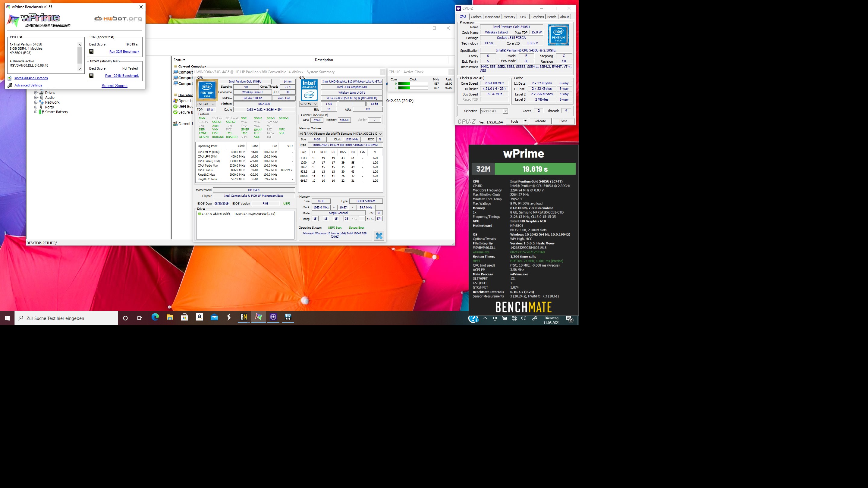Open Microsoft Edge from the taskbar
The height and width of the screenshot is (488, 868).
(155, 318)
